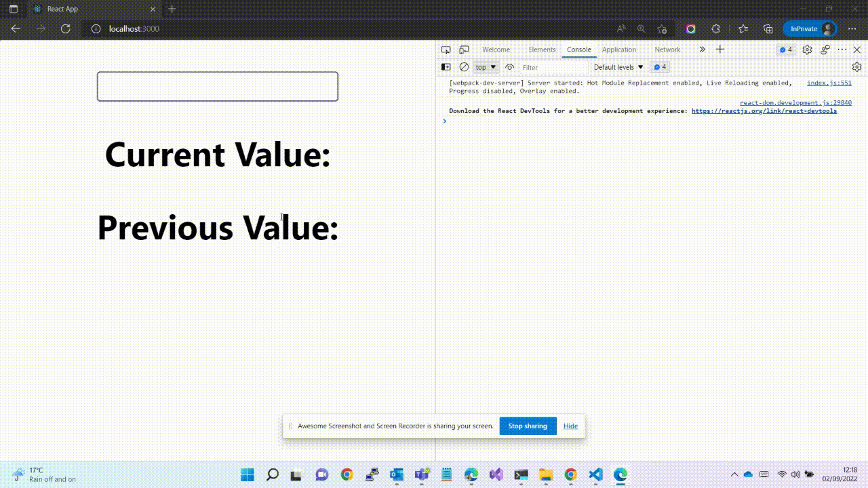
Task: Click the console Filter field
Action: [553, 67]
